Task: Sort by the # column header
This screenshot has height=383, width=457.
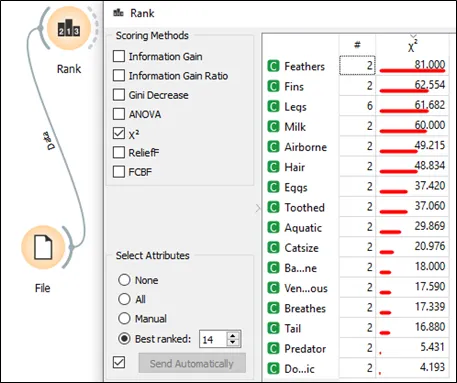Action: click(357, 45)
